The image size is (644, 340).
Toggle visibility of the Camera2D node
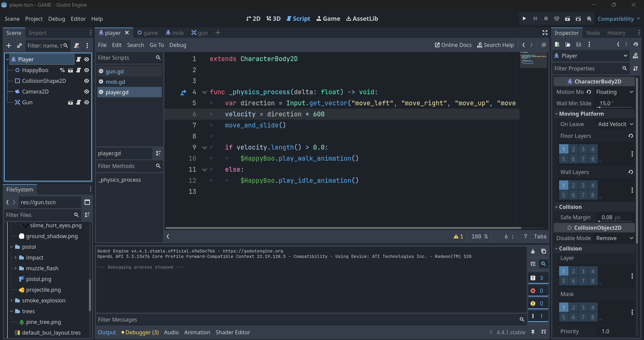[87, 92]
